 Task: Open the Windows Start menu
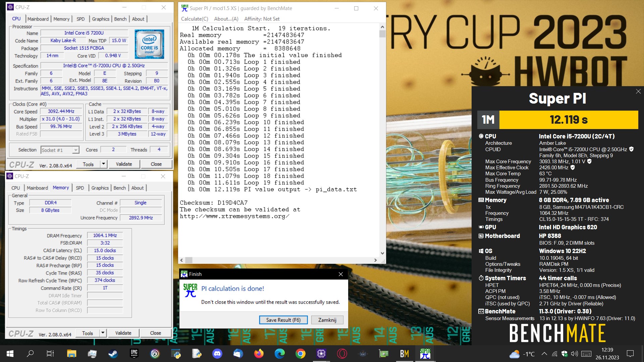pyautogui.click(x=10, y=354)
